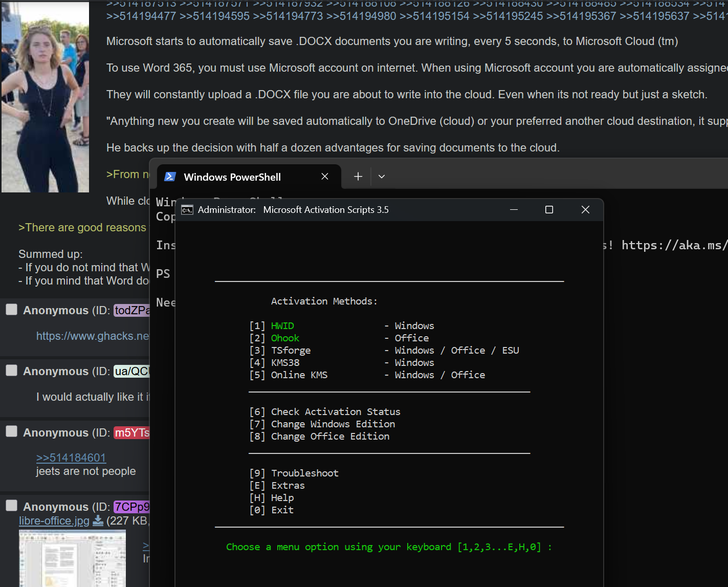The image size is (728, 587).
Task: Close the Microsoft Activation Scripts window
Action: pos(585,210)
